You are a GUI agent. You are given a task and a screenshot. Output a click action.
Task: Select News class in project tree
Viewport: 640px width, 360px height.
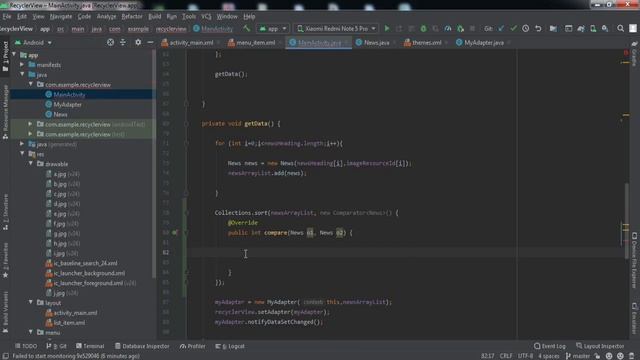coord(60,114)
